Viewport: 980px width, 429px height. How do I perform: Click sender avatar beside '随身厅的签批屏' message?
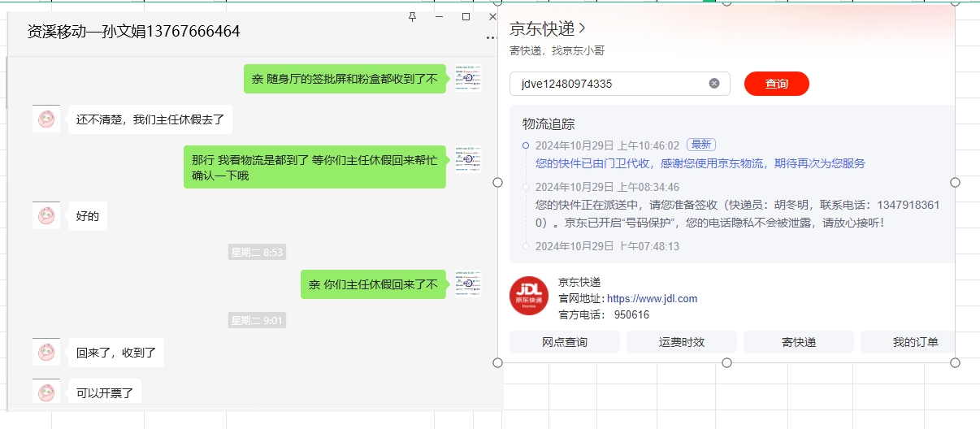[x=468, y=78]
